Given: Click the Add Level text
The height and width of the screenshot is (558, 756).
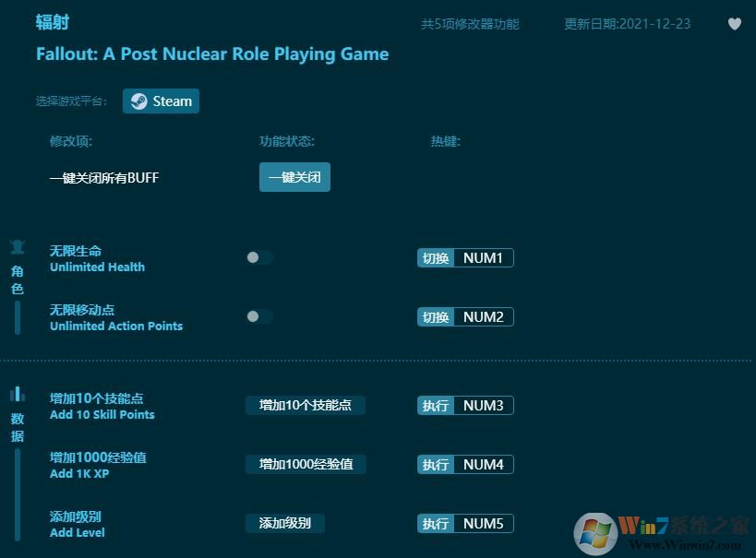Looking at the screenshot, I should 78,532.
